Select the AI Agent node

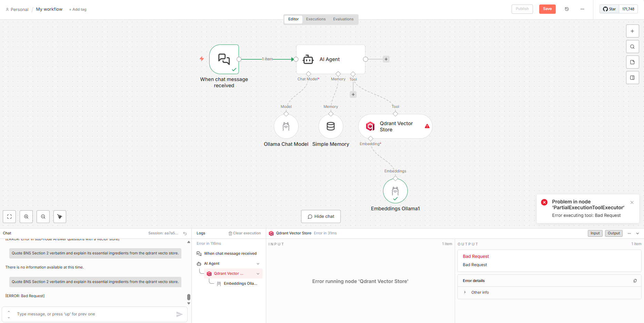pos(331,59)
